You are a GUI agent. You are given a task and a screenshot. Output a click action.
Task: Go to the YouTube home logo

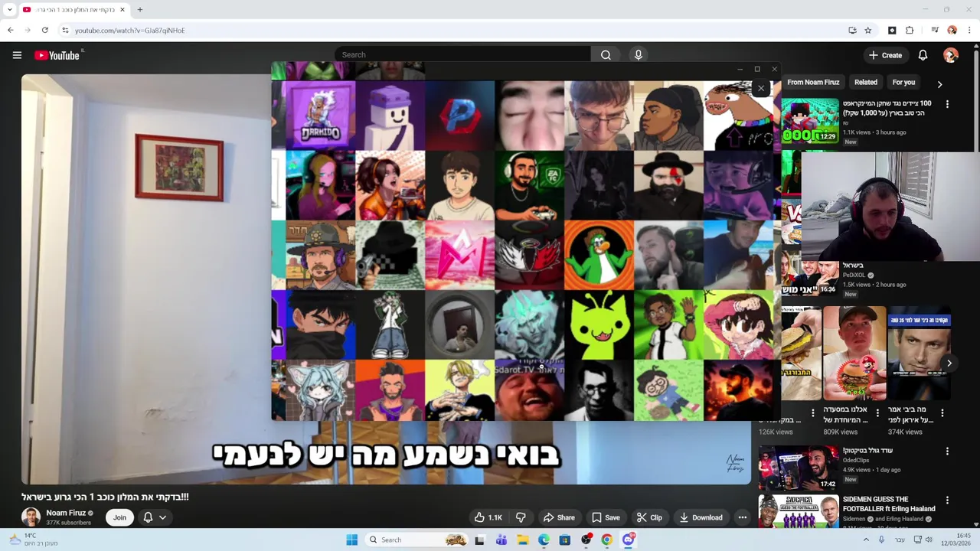tap(57, 55)
